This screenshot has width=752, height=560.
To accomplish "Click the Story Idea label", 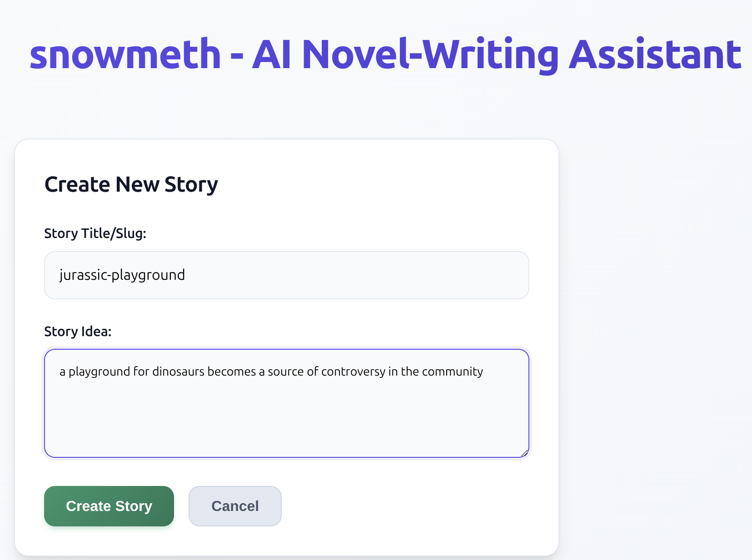I will 78,331.
